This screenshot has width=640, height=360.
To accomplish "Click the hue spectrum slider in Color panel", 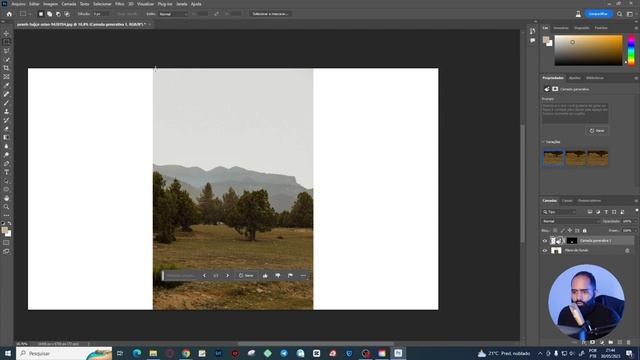I will 631,51.
